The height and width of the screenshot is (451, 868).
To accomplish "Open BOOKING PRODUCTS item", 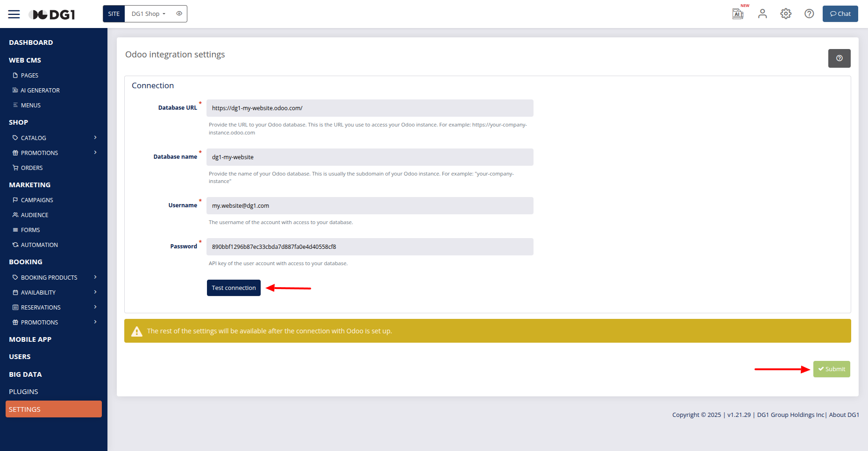I will (x=49, y=277).
